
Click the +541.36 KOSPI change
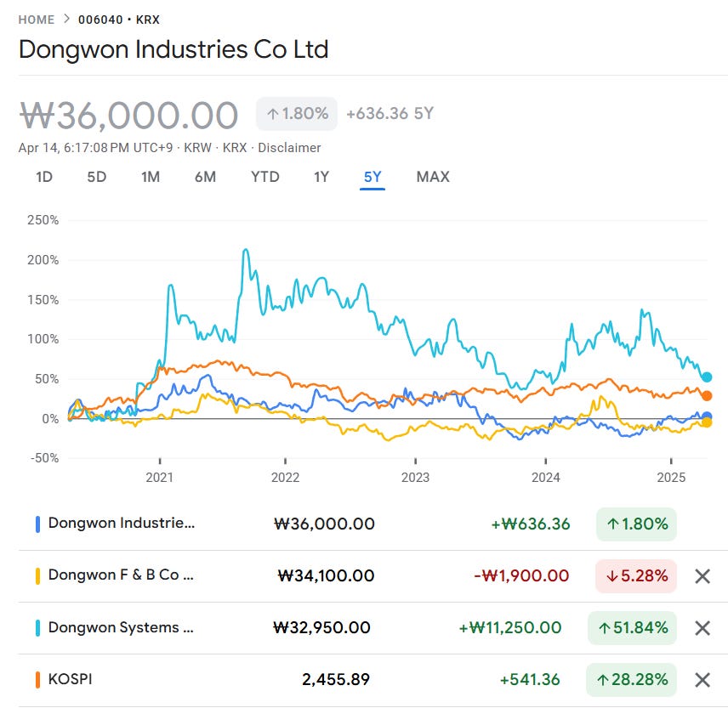click(530, 680)
